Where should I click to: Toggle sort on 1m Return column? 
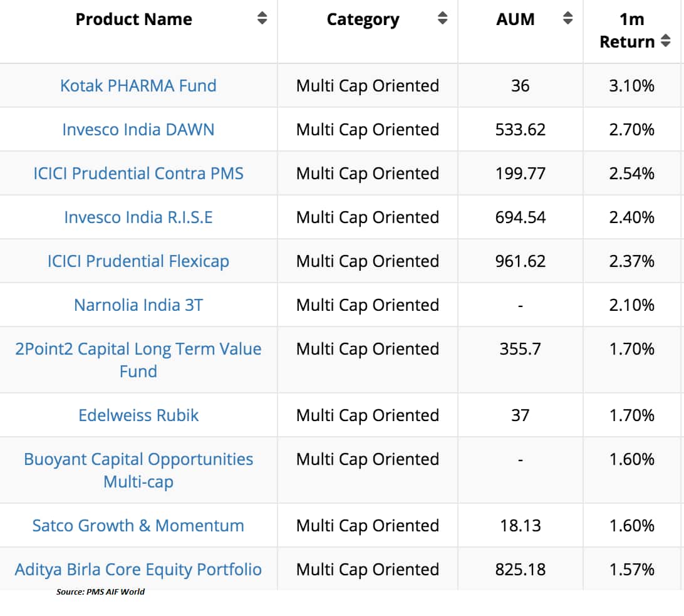click(x=665, y=41)
